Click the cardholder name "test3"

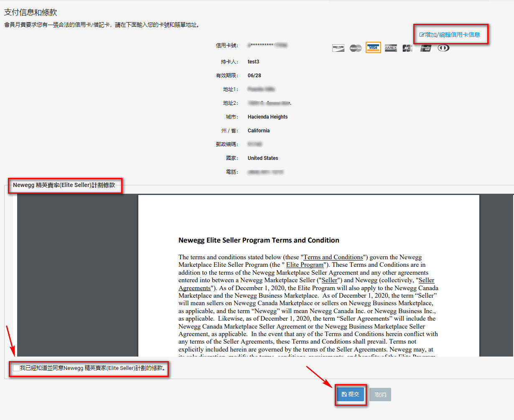(253, 62)
